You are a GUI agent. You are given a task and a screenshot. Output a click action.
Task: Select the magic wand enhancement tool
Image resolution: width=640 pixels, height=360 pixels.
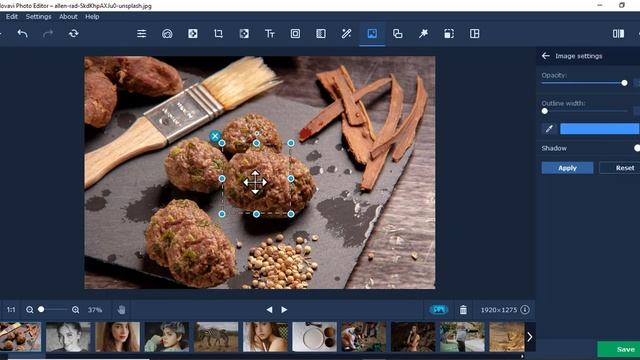point(347,33)
